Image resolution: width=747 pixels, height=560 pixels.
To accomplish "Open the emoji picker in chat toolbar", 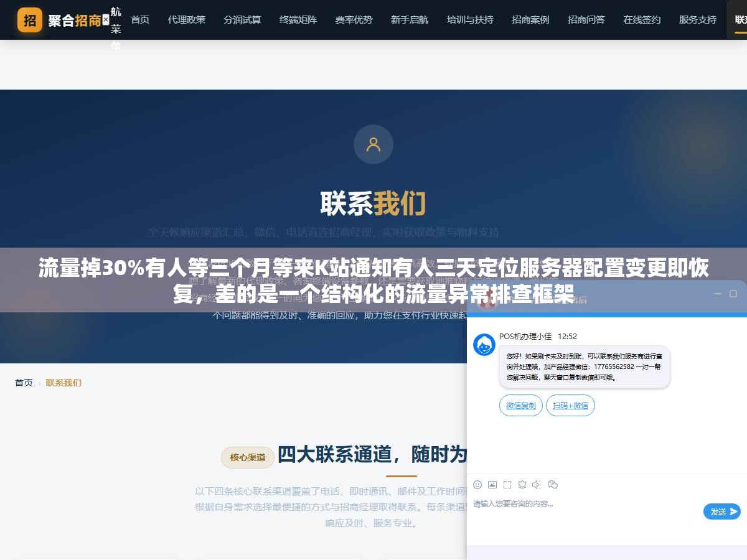I will pos(477,484).
